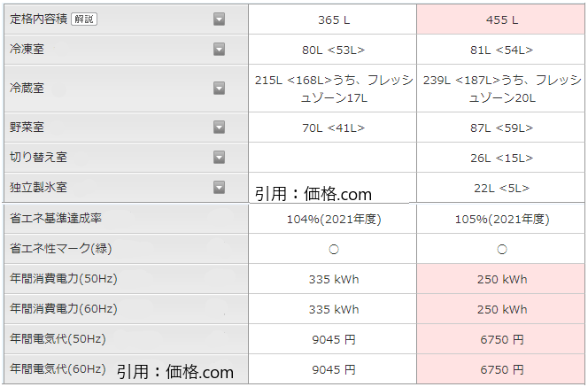588x387 pixels.
Task: Expand the 冷凍室 row dropdown arrow
Action: (219, 50)
